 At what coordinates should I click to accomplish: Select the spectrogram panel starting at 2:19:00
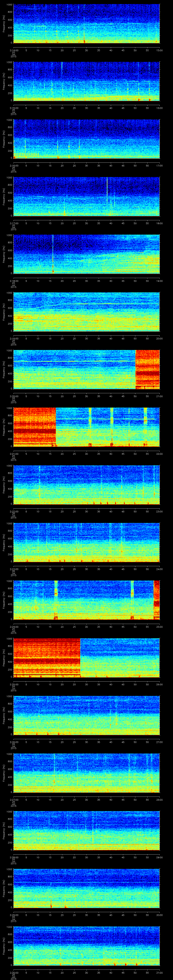pos(86,312)
